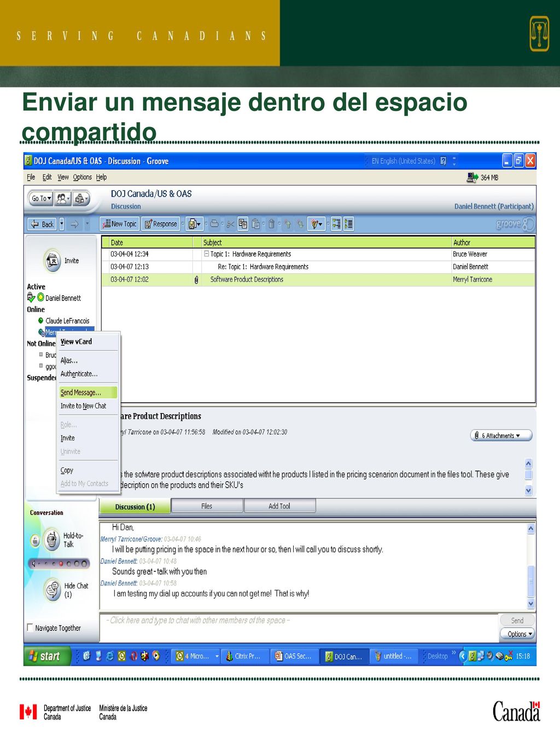Click the Windows start button
The image size is (560, 747).
pyautogui.click(x=47, y=656)
